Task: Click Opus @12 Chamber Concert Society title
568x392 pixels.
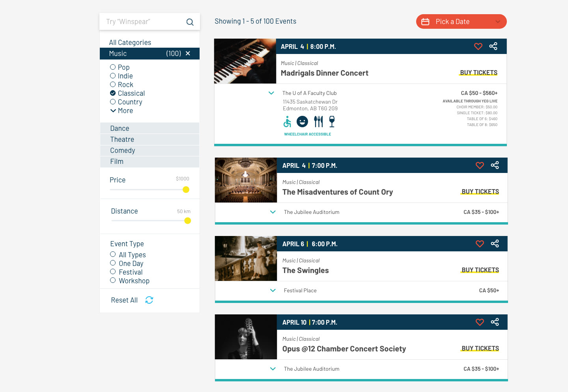Action: pyautogui.click(x=344, y=349)
